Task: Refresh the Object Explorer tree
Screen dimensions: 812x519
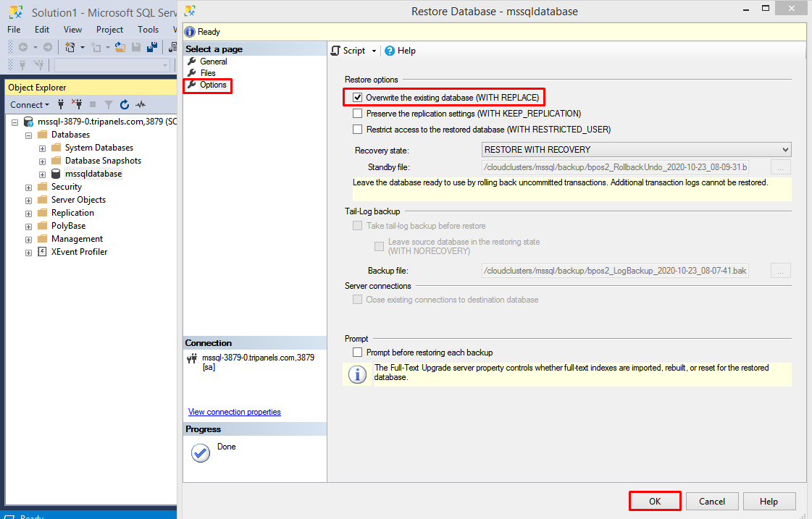Action: [125, 105]
